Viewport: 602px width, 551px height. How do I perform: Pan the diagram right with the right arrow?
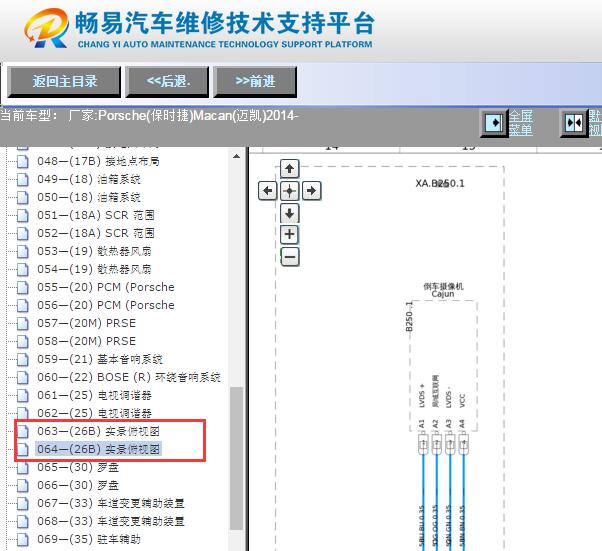[x=312, y=190]
